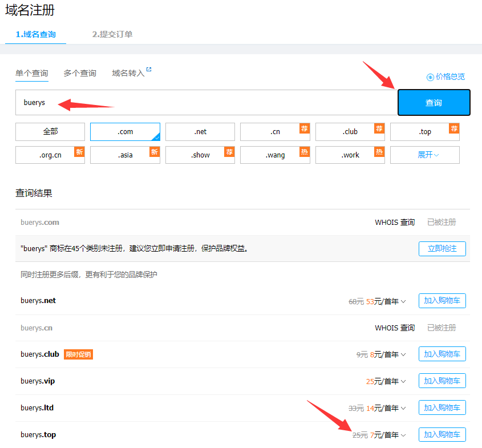The width and height of the screenshot is (482, 448).
Task: Click the 荐 badge on .top
Action: click(x=454, y=128)
